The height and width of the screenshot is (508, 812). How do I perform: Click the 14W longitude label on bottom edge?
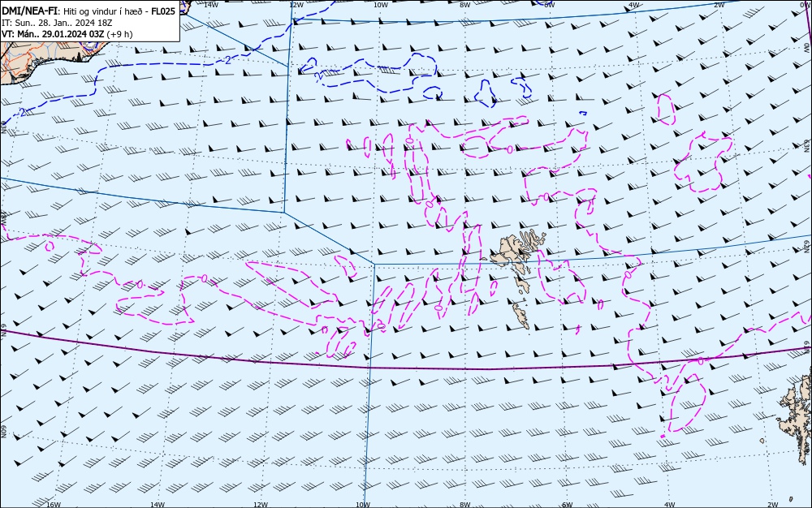coord(158,505)
